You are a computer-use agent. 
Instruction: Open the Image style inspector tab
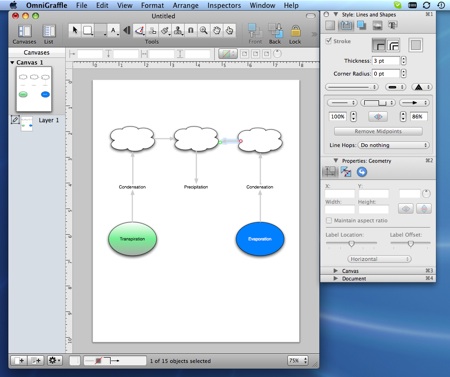tap(378, 25)
